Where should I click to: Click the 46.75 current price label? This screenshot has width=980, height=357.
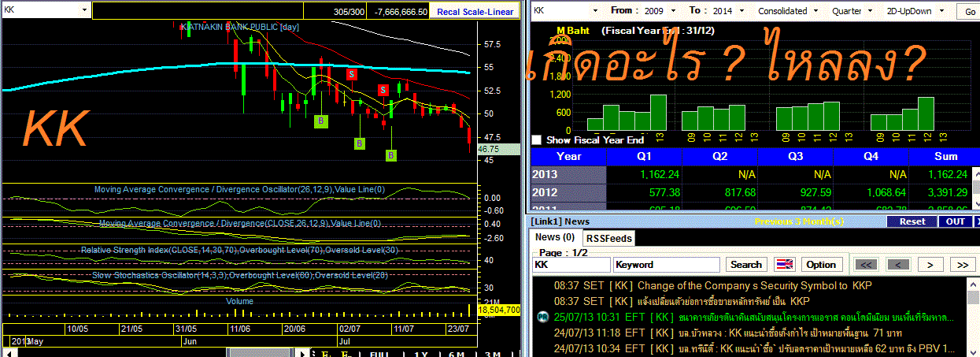[499, 149]
